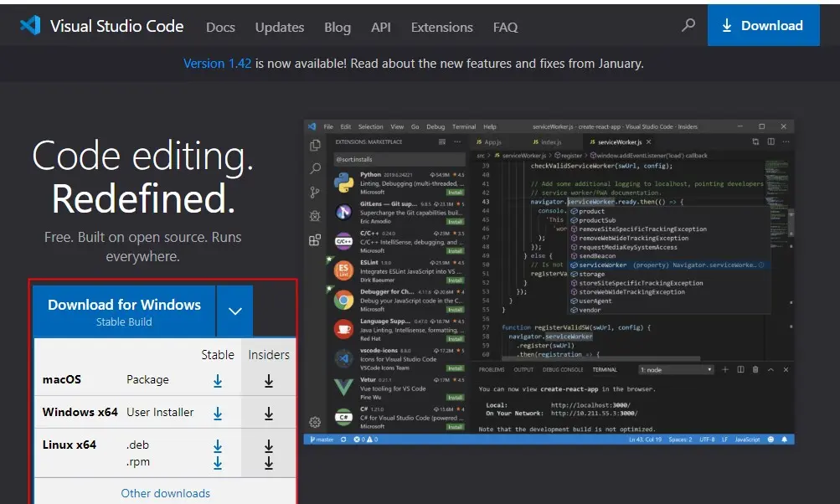The image size is (840, 504).
Task: Follow the Version 1.42 link
Action: [x=217, y=63]
